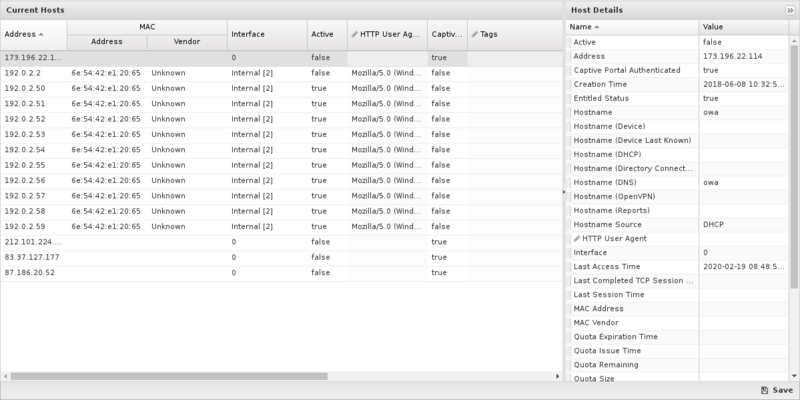Click the pencil icon in HTTP User Agent column header

(355, 34)
